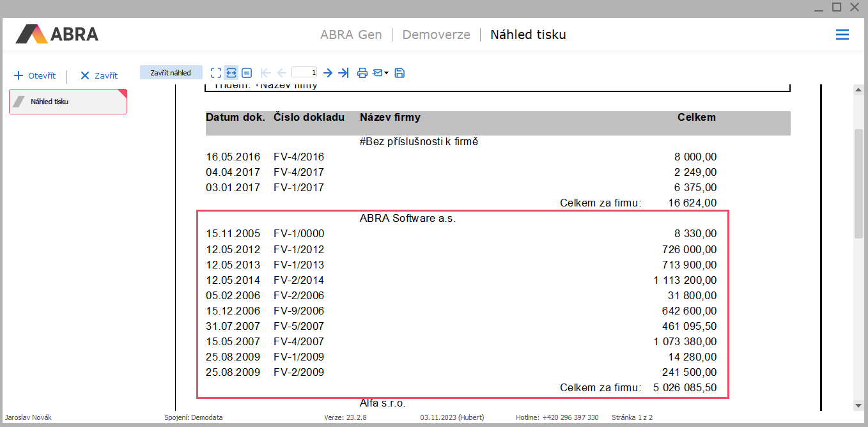The image size is (868, 427).
Task: Click Hotline phone number in status bar
Action: coord(557,417)
